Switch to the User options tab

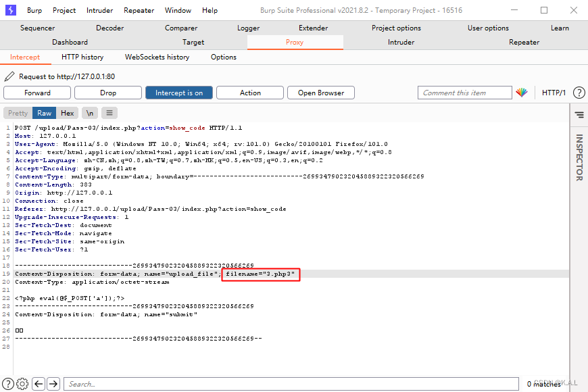point(488,28)
